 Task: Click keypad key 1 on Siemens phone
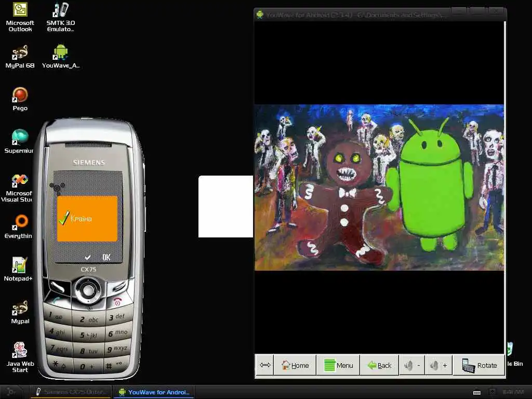57,316
